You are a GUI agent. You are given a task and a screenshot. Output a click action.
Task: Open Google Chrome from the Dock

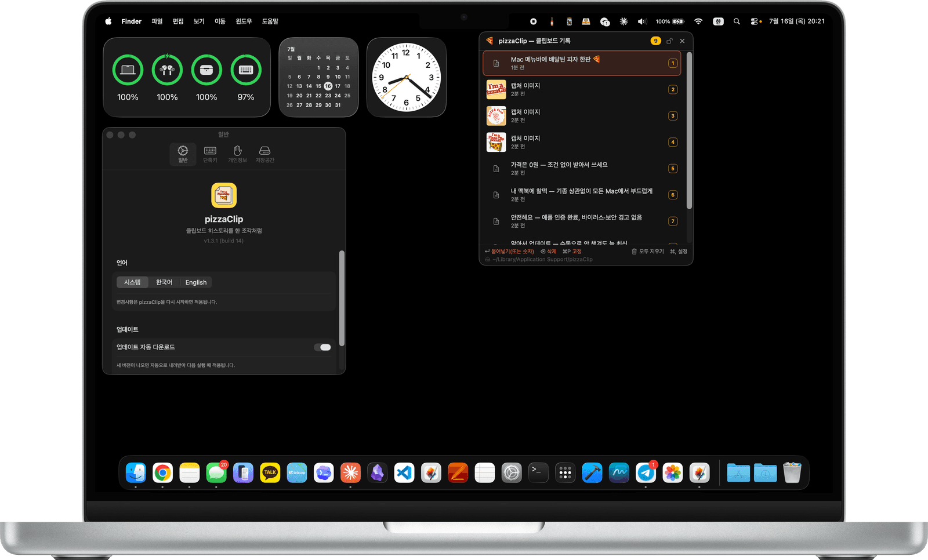[163, 473]
